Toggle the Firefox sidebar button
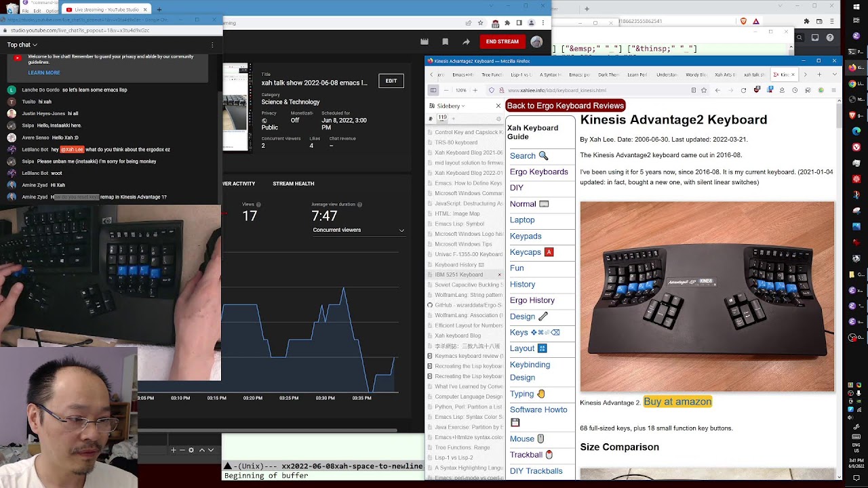 click(433, 90)
